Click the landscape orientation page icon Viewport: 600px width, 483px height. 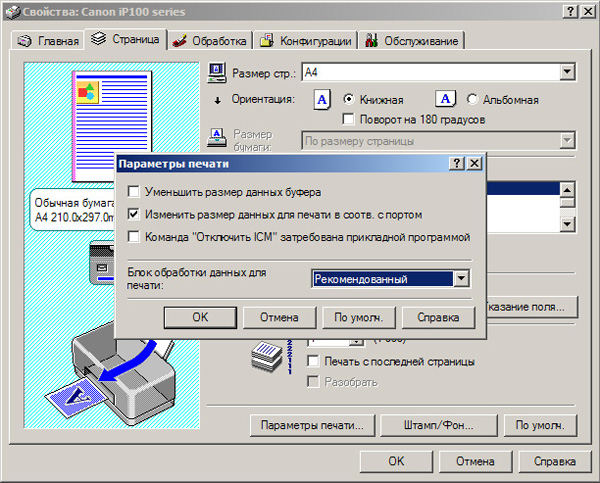(445, 99)
